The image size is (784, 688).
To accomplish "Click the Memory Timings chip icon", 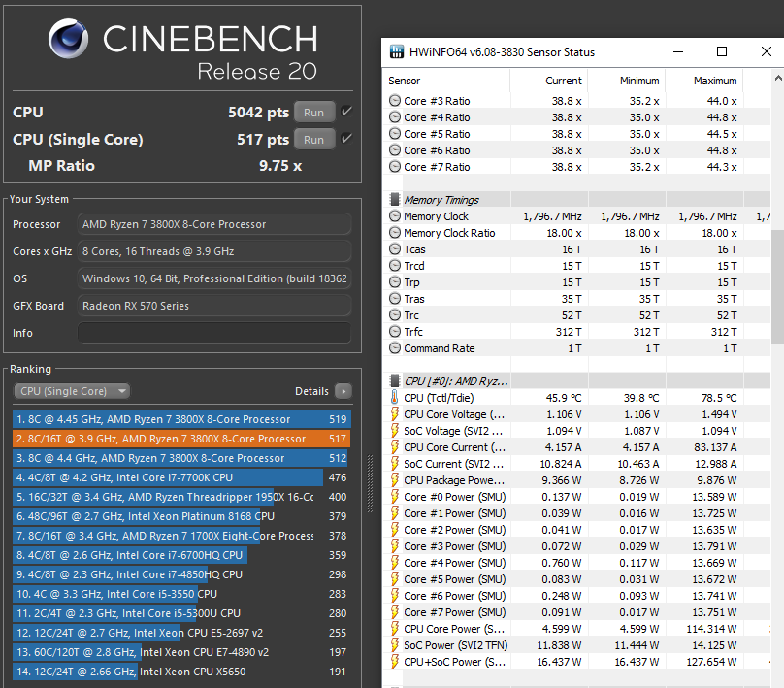I will click(395, 200).
